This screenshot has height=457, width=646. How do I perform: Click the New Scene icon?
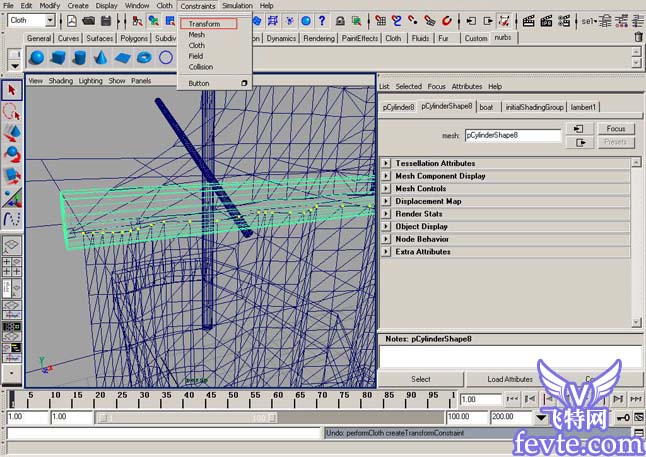[72, 21]
